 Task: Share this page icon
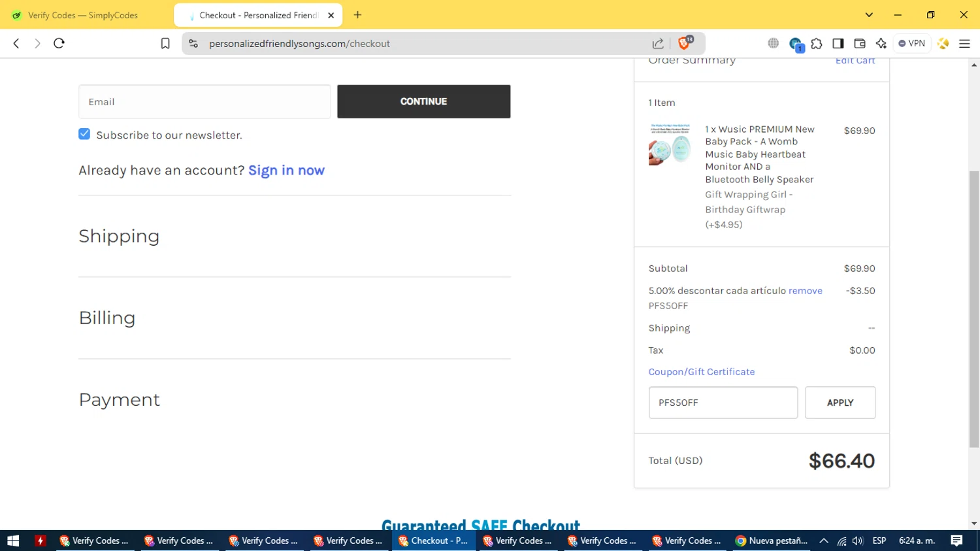[658, 43]
